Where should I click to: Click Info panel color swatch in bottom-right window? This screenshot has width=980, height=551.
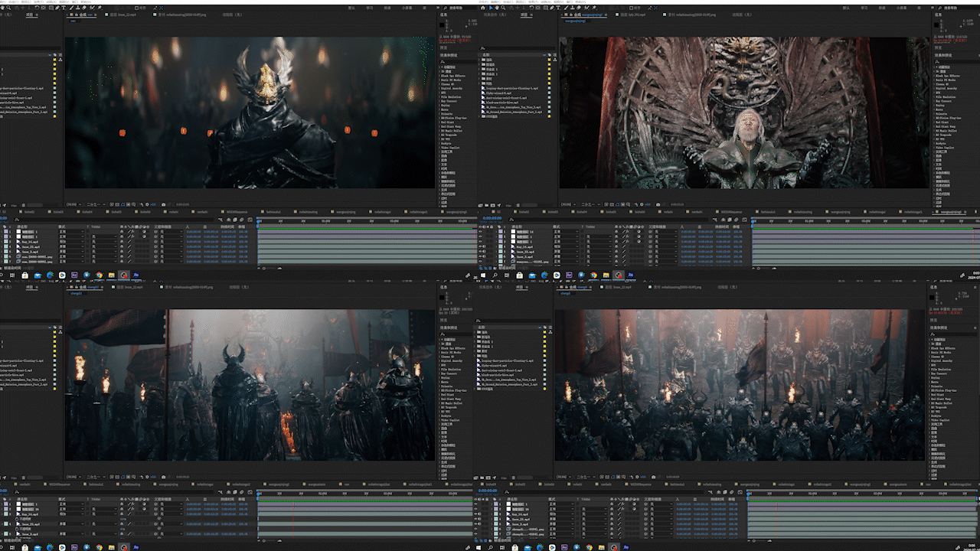tap(932, 298)
